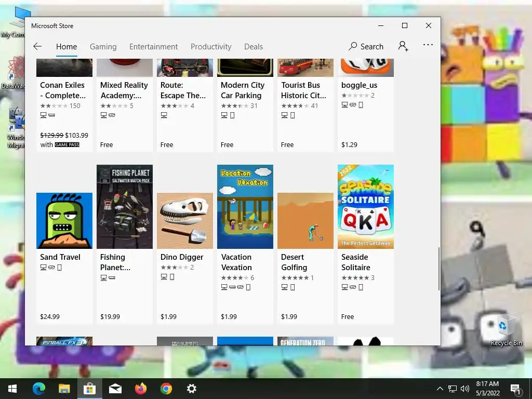
Task: Open the Seaside Solitaire cover image
Action: (366, 207)
